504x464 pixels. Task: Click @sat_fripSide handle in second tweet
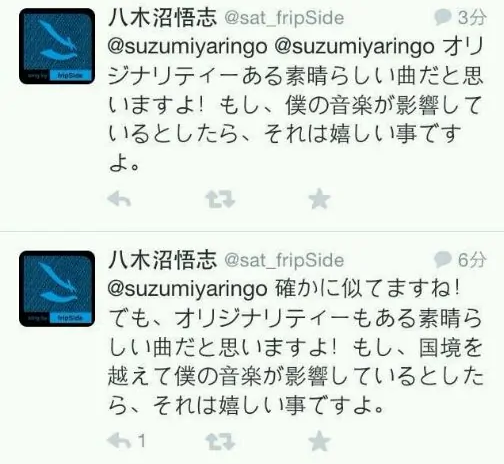pos(284,261)
